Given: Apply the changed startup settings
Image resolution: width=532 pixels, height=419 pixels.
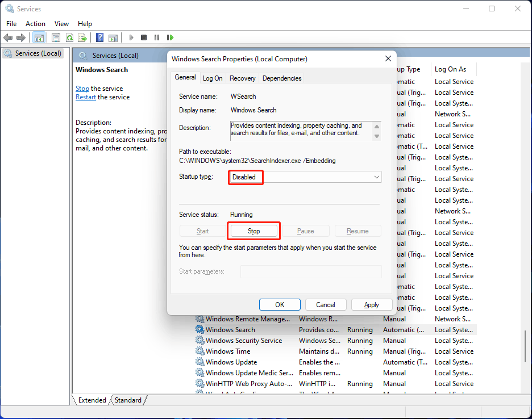Looking at the screenshot, I should tap(371, 304).
